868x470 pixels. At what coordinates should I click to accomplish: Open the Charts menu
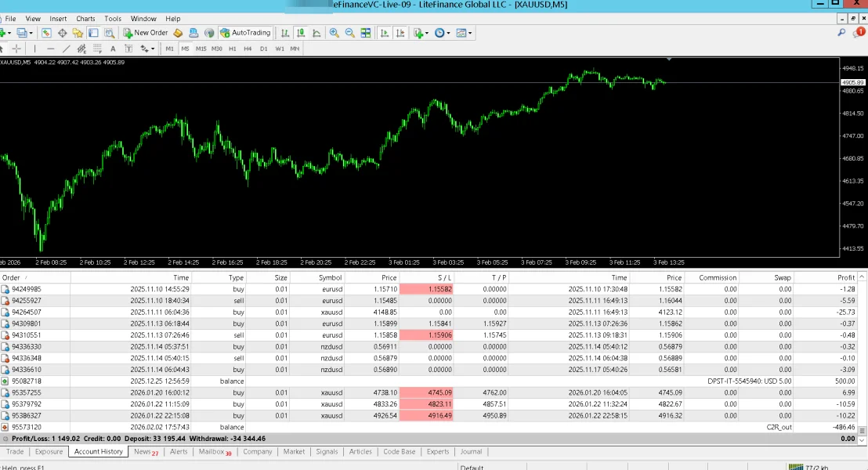[x=85, y=18]
